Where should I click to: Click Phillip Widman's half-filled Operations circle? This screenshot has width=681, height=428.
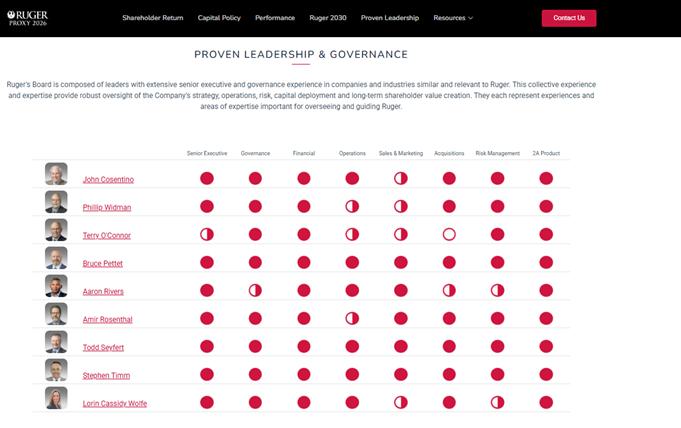[x=352, y=206]
